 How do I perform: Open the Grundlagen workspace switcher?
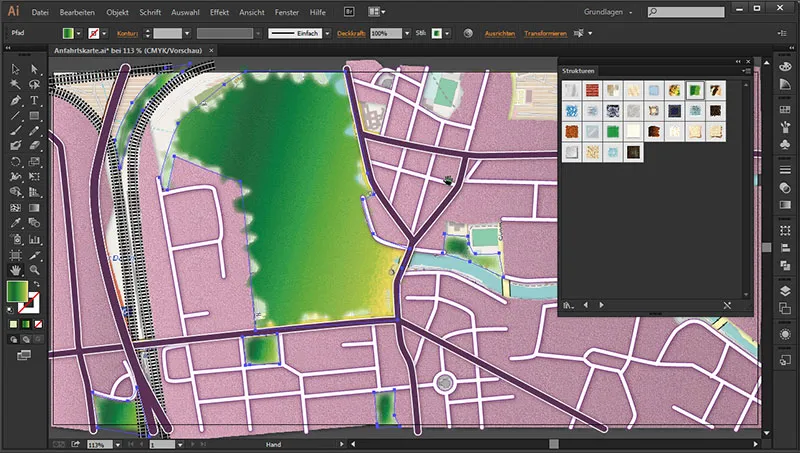pos(608,12)
